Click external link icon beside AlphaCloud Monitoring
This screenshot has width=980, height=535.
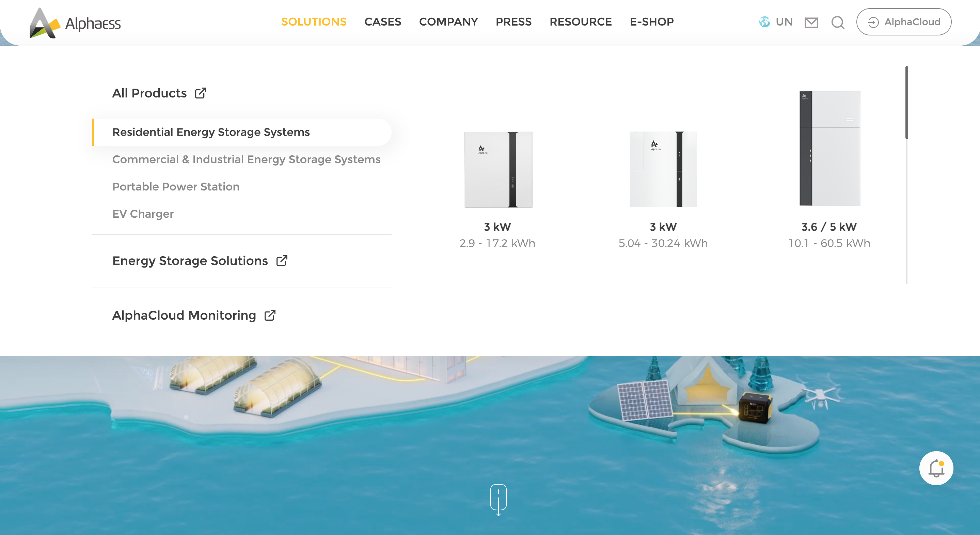coord(270,315)
